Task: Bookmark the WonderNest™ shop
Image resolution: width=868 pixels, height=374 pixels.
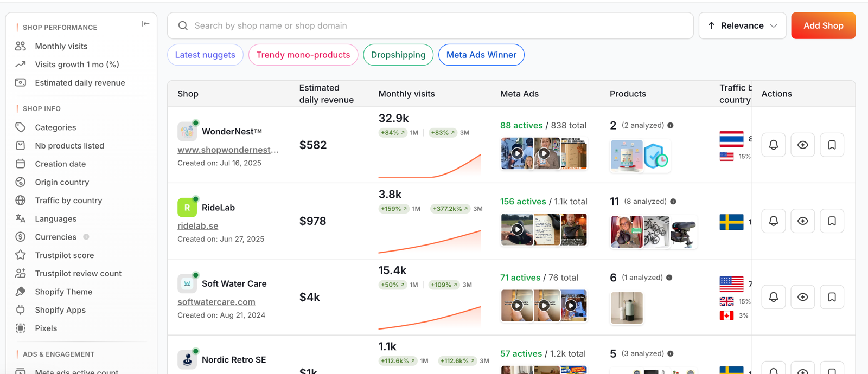Action: [832, 145]
